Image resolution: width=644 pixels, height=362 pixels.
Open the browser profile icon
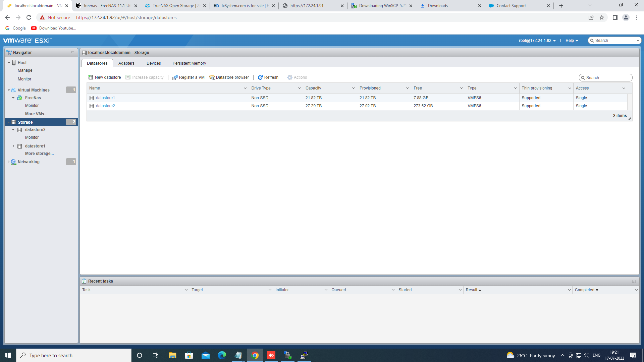(626, 17)
